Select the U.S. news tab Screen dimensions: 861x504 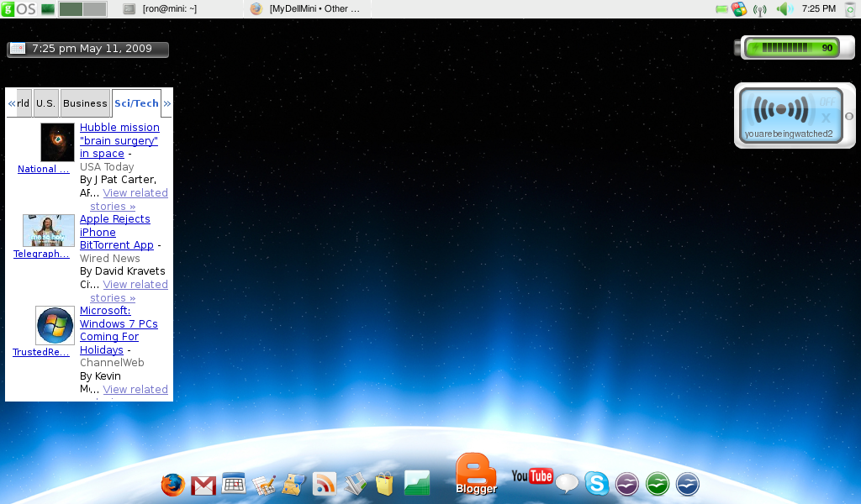pyautogui.click(x=45, y=103)
